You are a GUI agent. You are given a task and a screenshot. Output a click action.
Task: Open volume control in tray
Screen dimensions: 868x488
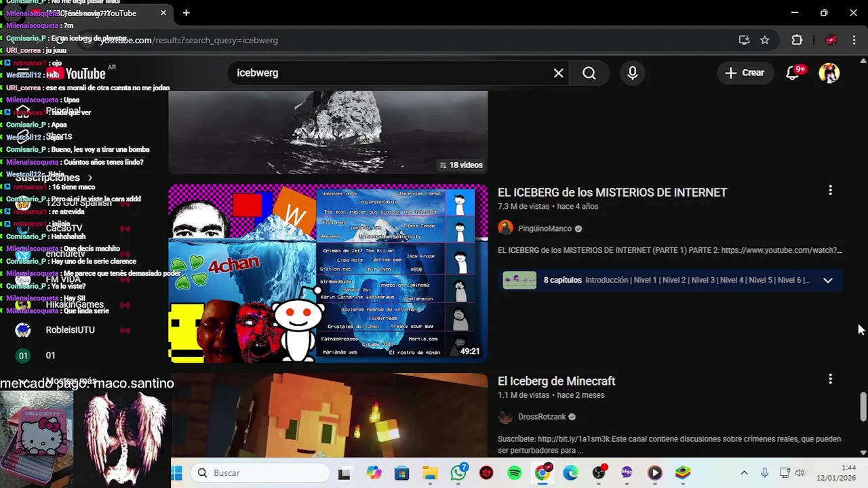pyautogui.click(x=800, y=473)
